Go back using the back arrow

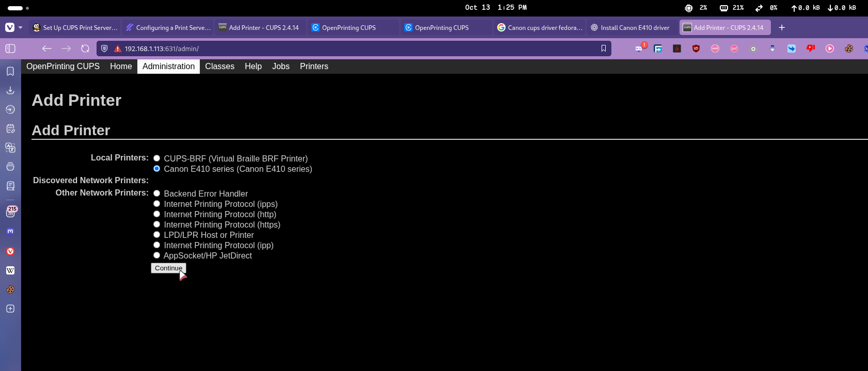pos(47,49)
